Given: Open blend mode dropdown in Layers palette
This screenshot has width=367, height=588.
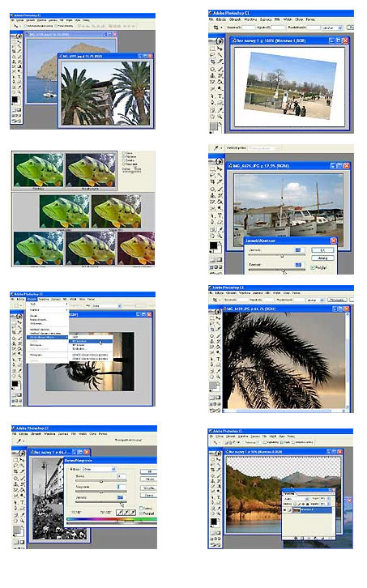Looking at the screenshot, I should [296, 499].
